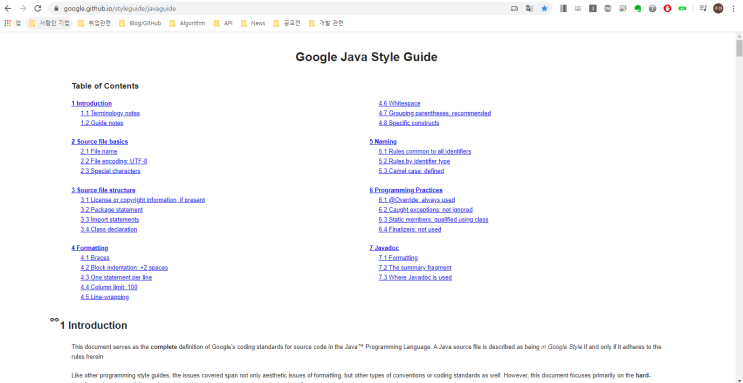
Task: Click the vertical page scrollbar thumb
Action: click(739, 49)
